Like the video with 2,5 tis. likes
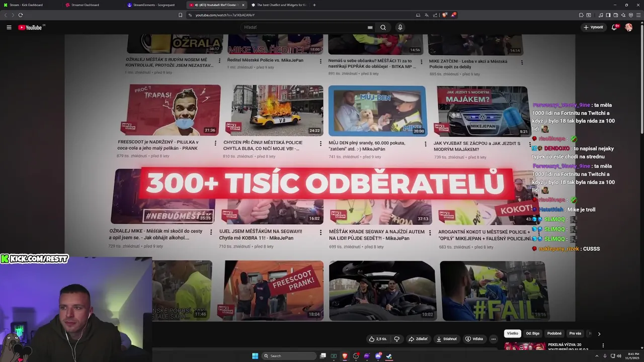Screen dimensions: 644x362 (377, 339)
